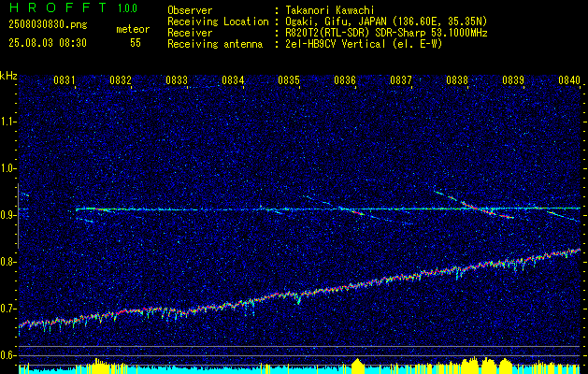588x374 pixels.
Task: Click the Receiving antenna field label
Action: pyautogui.click(x=215, y=44)
